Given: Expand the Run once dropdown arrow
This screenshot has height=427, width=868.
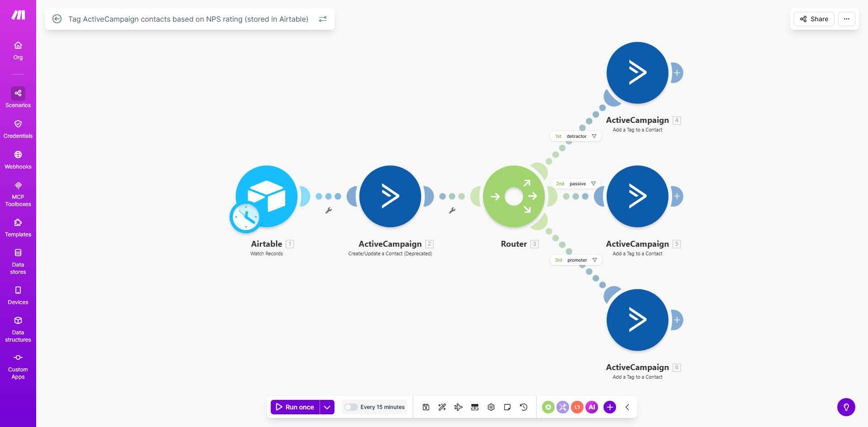Looking at the screenshot, I should (327, 407).
